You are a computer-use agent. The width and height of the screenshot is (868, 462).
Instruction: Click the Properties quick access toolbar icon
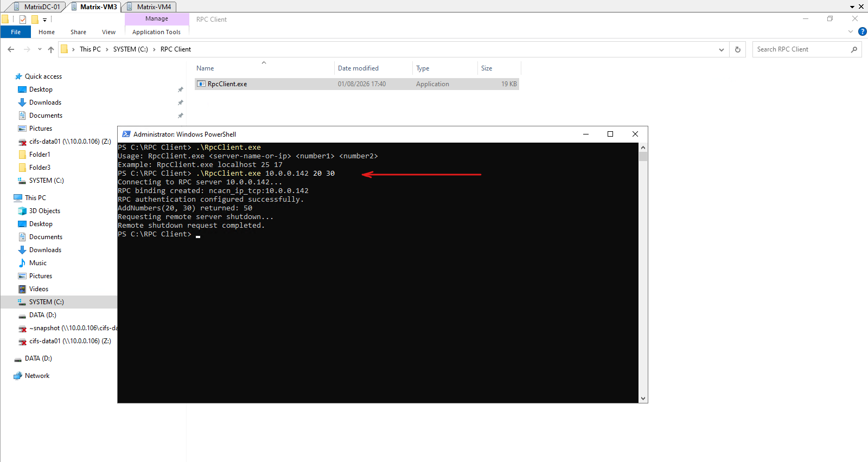pos(23,20)
